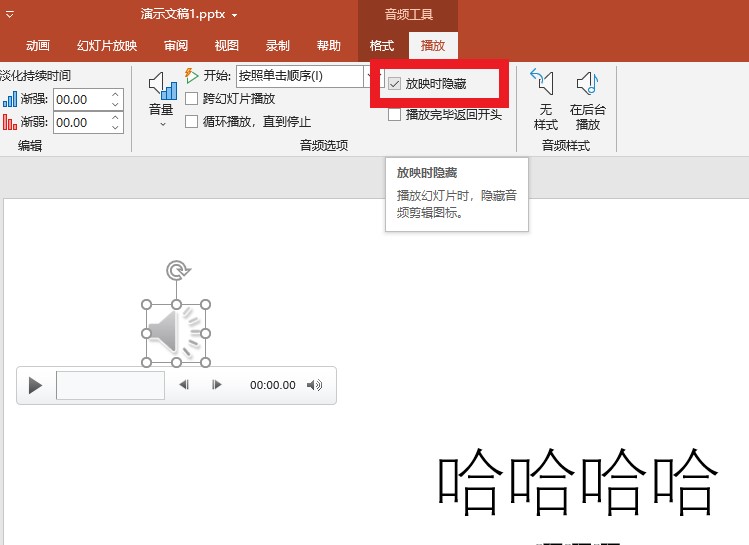This screenshot has height=545, width=749.
Task: Click the lightning Start (开始) icon
Action: click(191, 75)
